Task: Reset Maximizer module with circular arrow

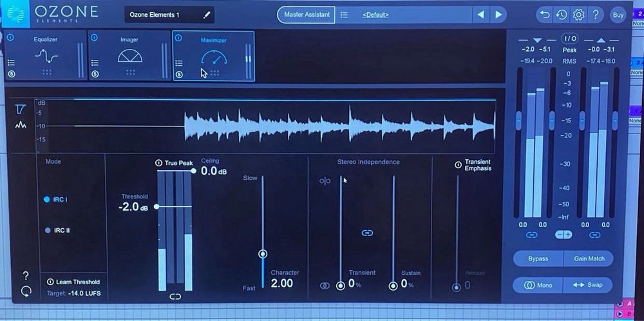Action: coord(26,291)
